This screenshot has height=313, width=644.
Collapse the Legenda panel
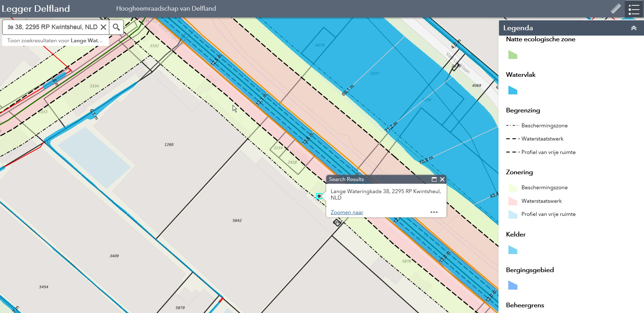coord(634,28)
